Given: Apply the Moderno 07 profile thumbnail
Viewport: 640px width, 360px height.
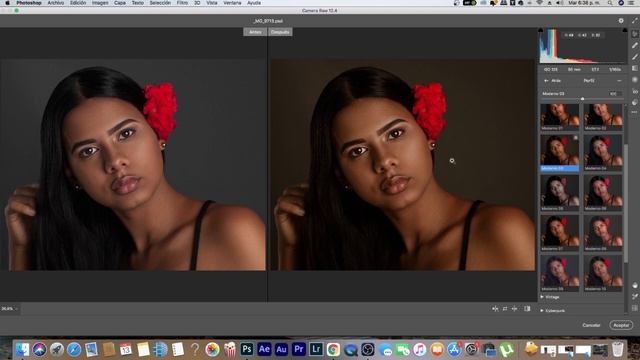Looking at the screenshot, I should coord(560,233).
